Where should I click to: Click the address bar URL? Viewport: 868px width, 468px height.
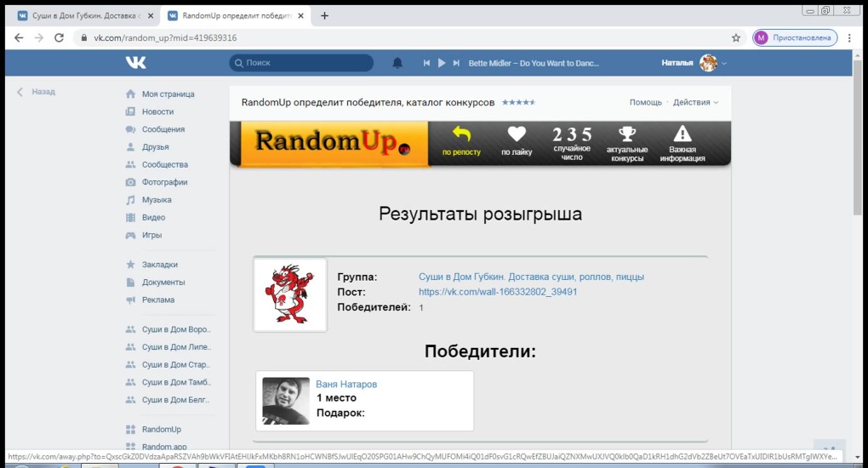(x=165, y=37)
